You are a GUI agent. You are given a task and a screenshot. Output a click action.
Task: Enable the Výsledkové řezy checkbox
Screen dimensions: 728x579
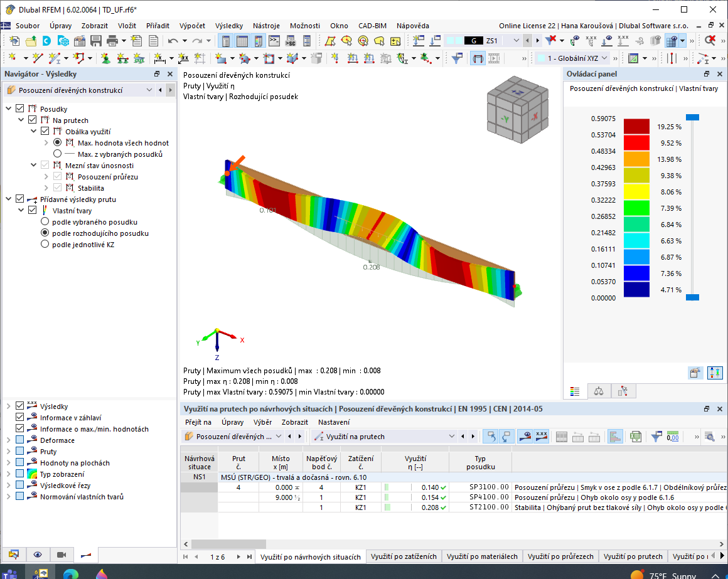coord(20,485)
